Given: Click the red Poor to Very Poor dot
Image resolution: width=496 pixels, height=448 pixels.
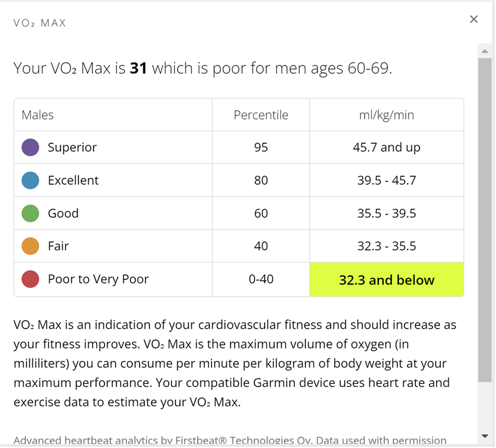Looking at the screenshot, I should point(30,279).
